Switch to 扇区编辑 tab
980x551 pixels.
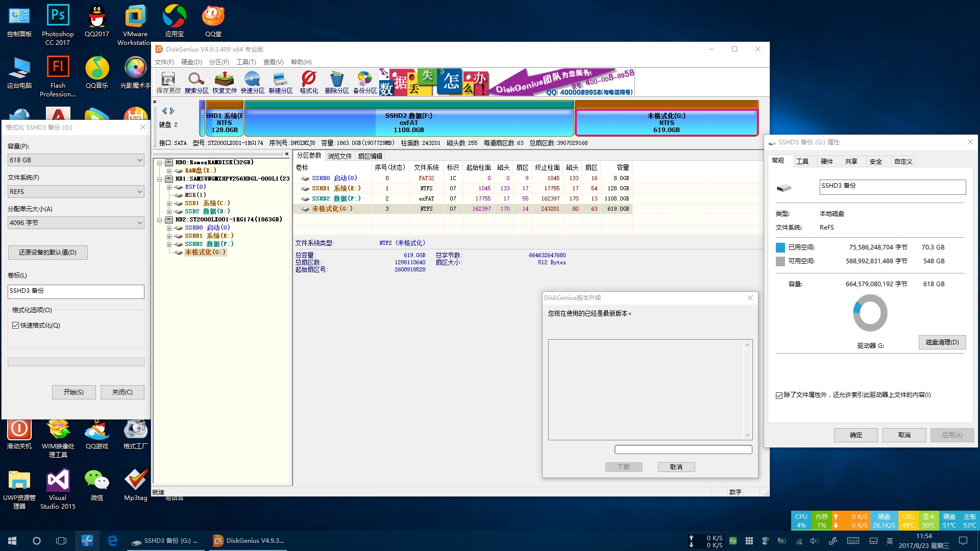click(x=370, y=156)
